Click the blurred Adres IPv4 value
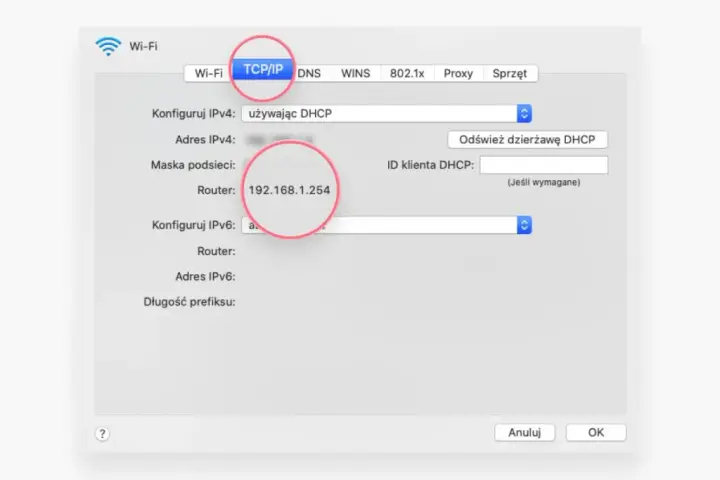This screenshot has width=720, height=480. (x=280, y=140)
